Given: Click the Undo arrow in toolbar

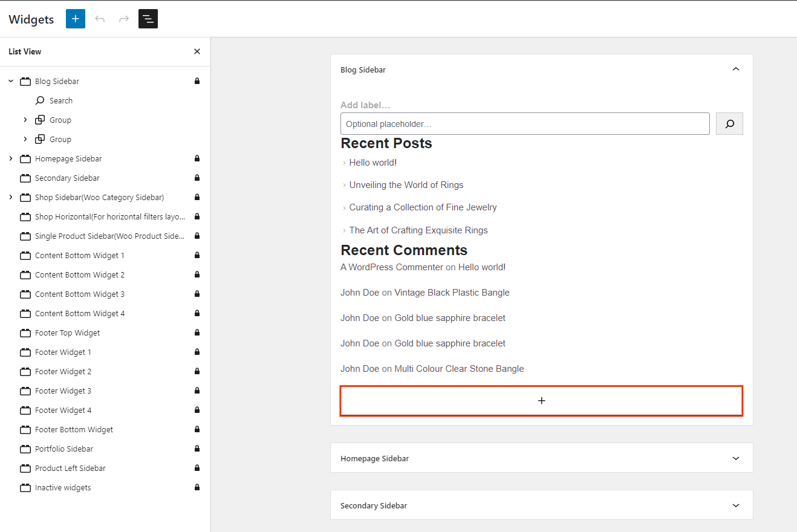Looking at the screenshot, I should tap(100, 19).
